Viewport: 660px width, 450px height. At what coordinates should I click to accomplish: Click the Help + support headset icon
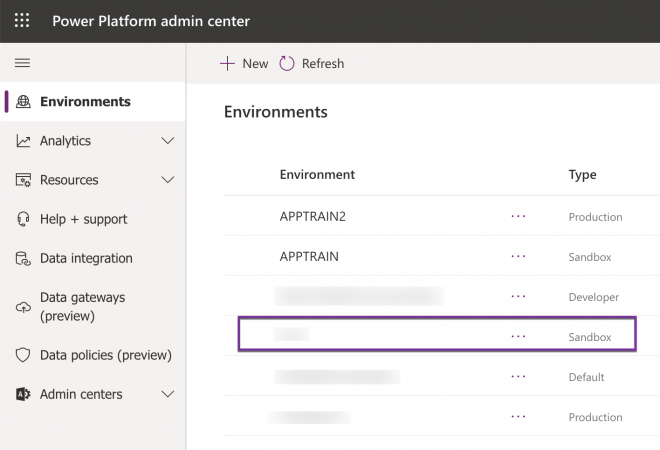click(x=23, y=219)
